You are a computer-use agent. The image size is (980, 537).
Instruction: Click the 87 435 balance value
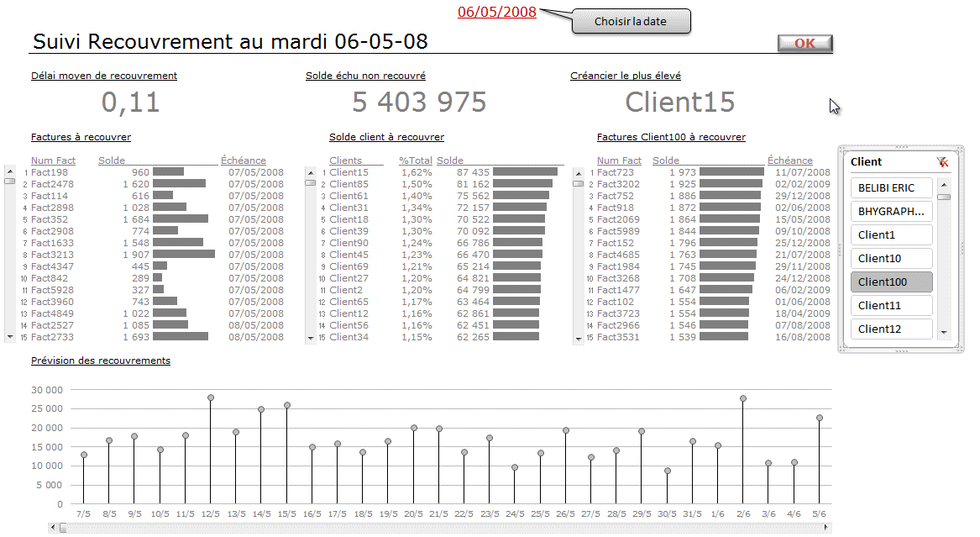click(473, 172)
